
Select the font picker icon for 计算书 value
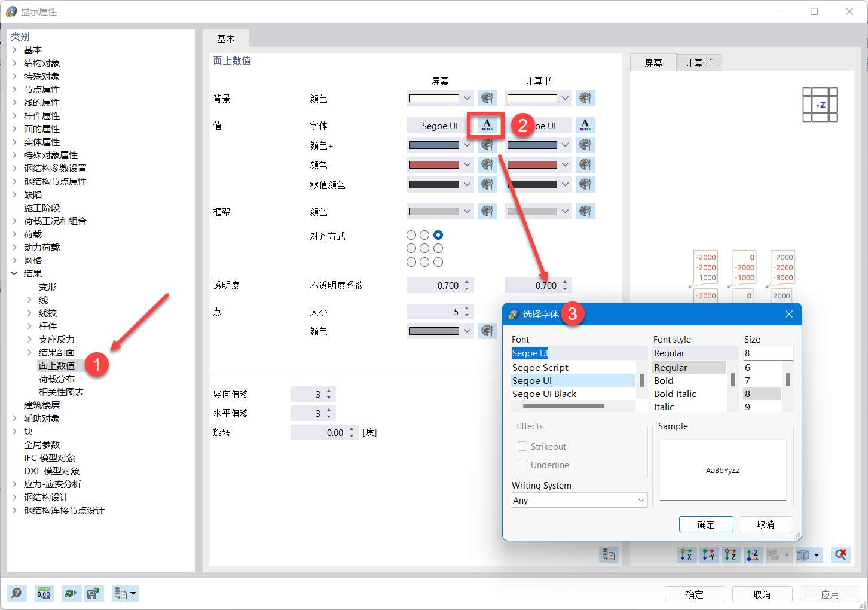[x=585, y=125]
